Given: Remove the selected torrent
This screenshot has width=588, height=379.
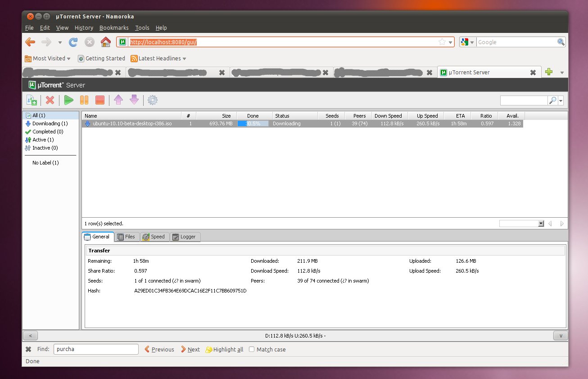Looking at the screenshot, I should point(50,100).
